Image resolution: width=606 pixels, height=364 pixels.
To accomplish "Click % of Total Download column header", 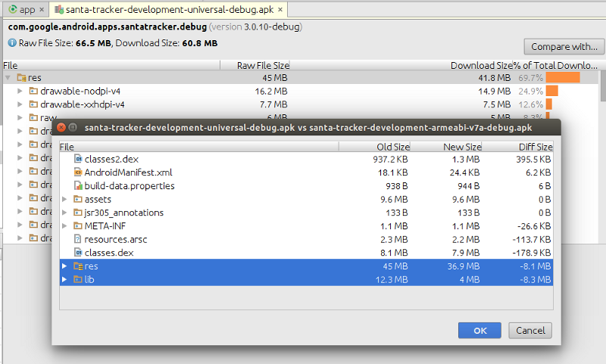I will (555, 65).
